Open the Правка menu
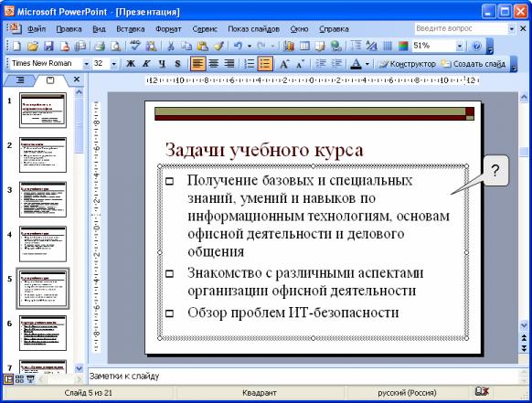This screenshot has height=403, width=532. tap(69, 29)
